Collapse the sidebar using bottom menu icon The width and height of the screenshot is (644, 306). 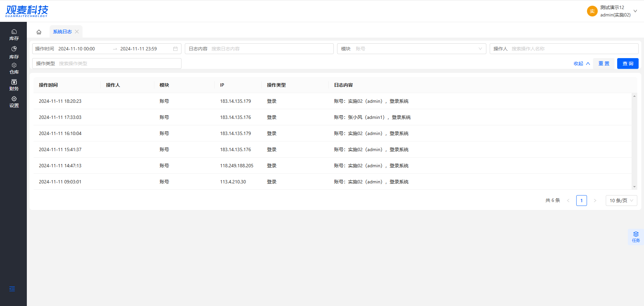(12, 289)
